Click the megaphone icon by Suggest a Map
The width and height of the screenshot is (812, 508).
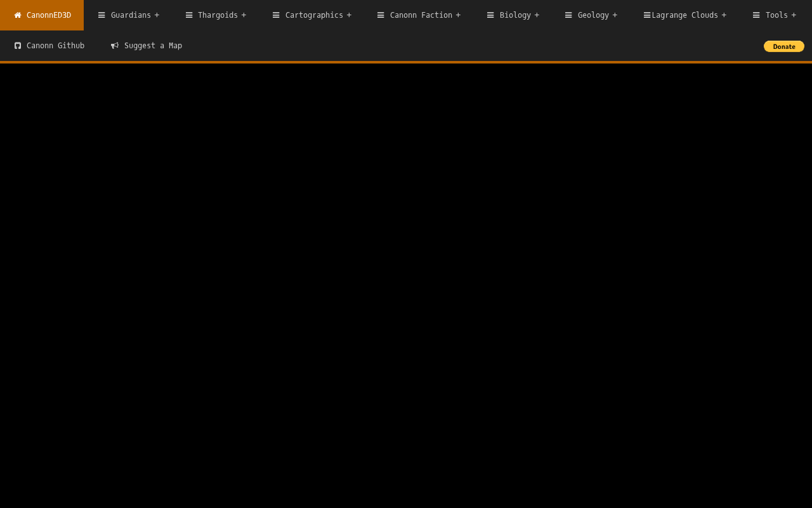tap(115, 46)
